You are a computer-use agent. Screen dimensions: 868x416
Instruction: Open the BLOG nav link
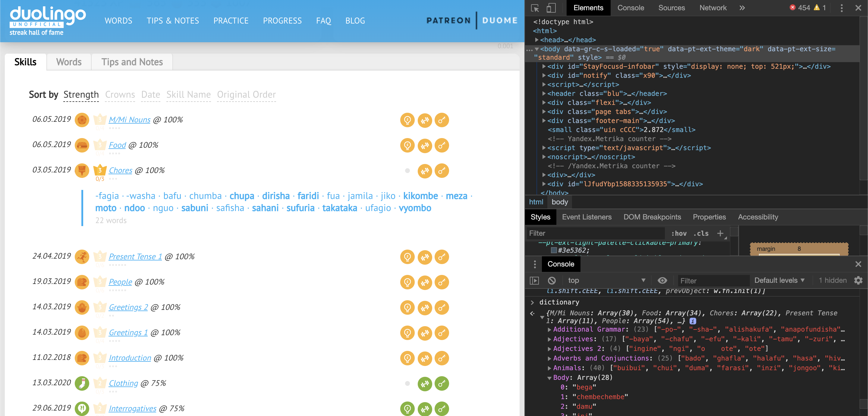tap(355, 21)
